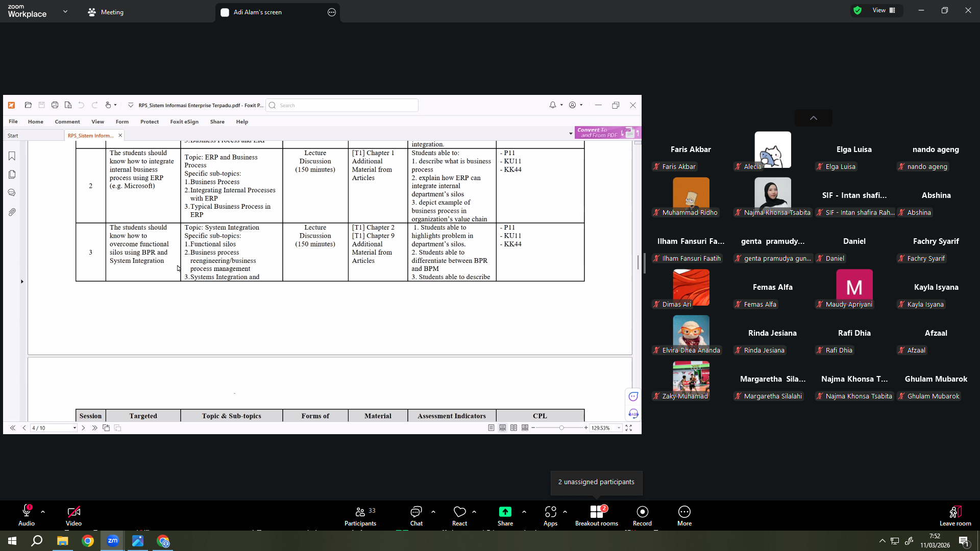
Task: Adjust the Foxit zoom slider handle
Action: point(561,428)
